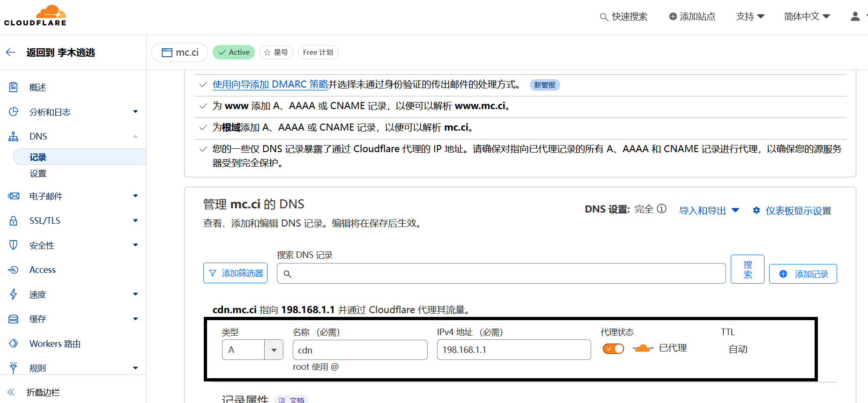The image size is (868, 403).
Task: Click the dashboard display settings gear icon
Action: (x=757, y=211)
